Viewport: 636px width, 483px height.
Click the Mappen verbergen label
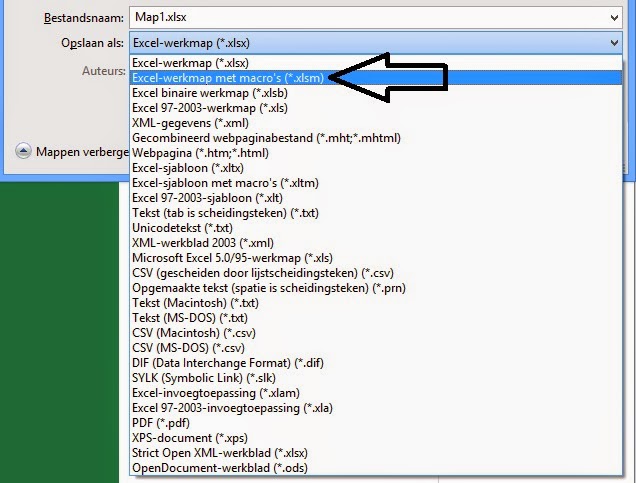coord(82,152)
